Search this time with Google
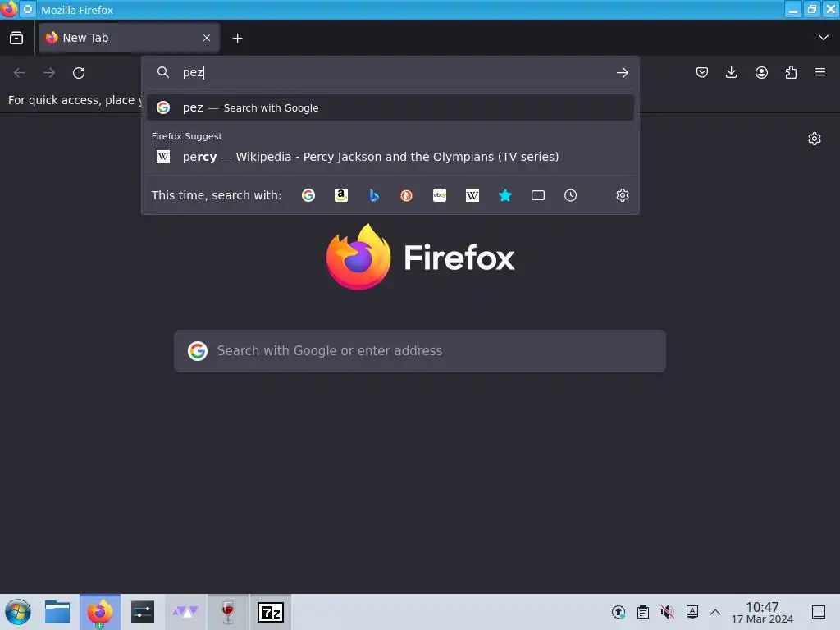 click(308, 195)
